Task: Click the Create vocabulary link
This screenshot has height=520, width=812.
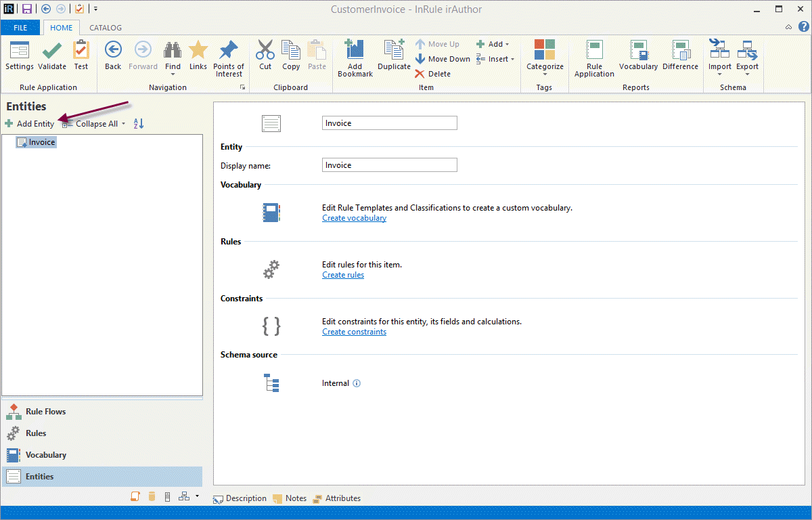Action: (x=354, y=218)
